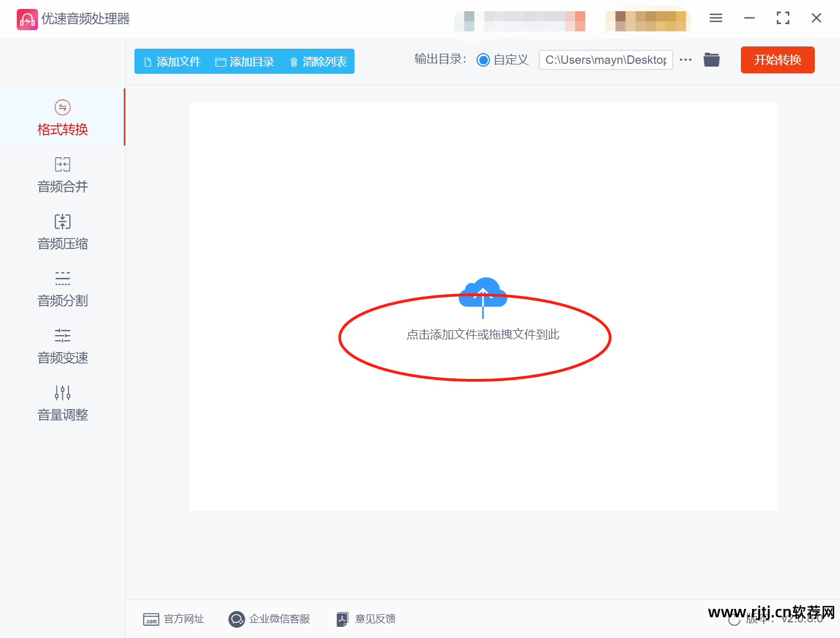Contact 企业微信客服 support
840x638 pixels.
pyautogui.click(x=269, y=619)
